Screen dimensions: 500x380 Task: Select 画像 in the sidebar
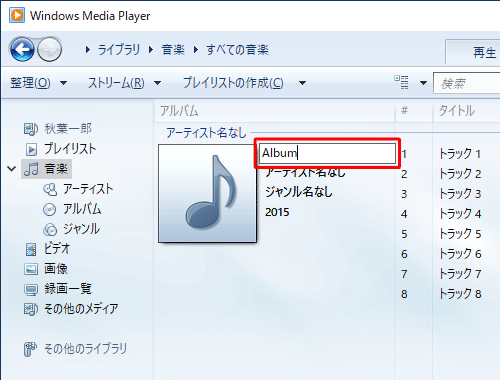pyautogui.click(x=46, y=269)
